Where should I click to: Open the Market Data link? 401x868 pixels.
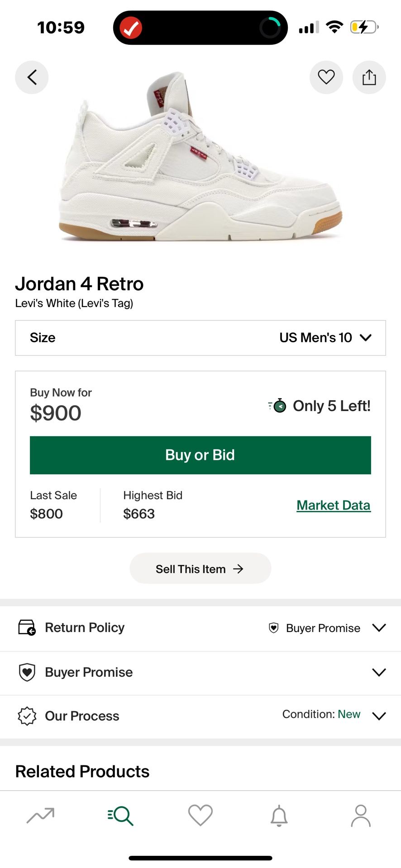333,505
